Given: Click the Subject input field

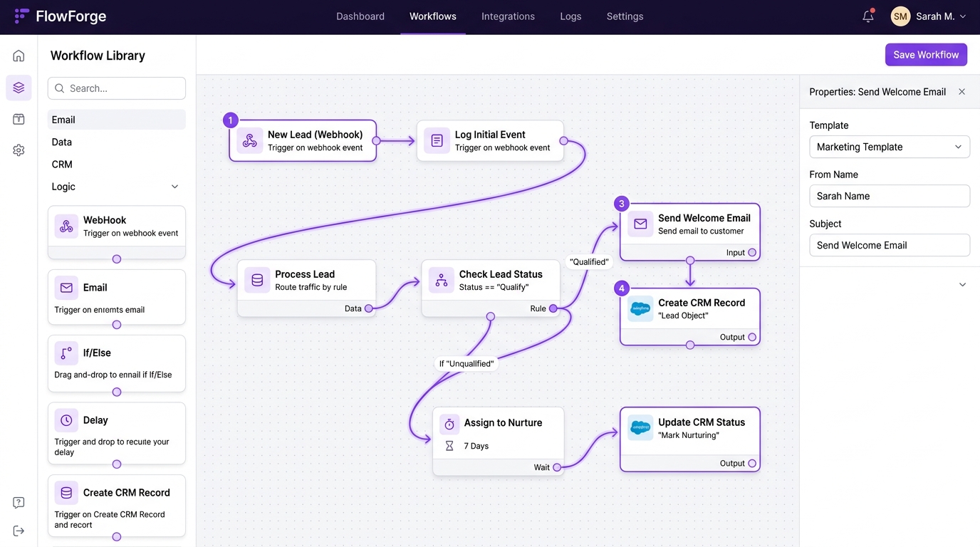Looking at the screenshot, I should [x=890, y=245].
